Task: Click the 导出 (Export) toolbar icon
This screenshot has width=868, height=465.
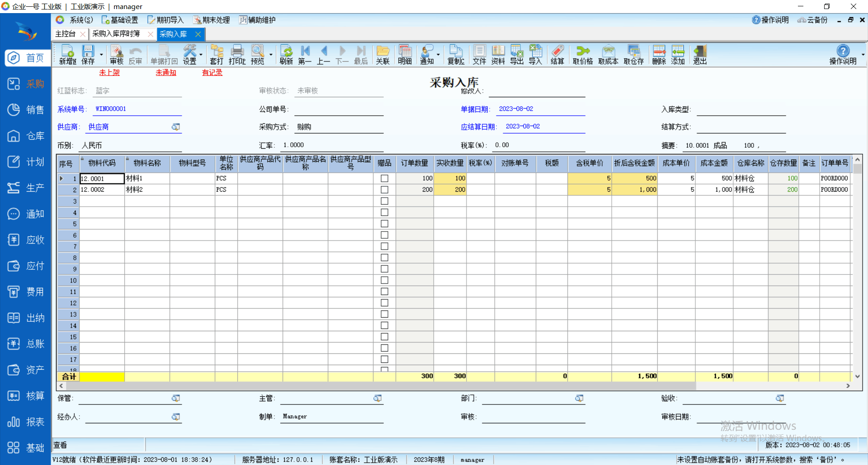Action: [x=516, y=55]
